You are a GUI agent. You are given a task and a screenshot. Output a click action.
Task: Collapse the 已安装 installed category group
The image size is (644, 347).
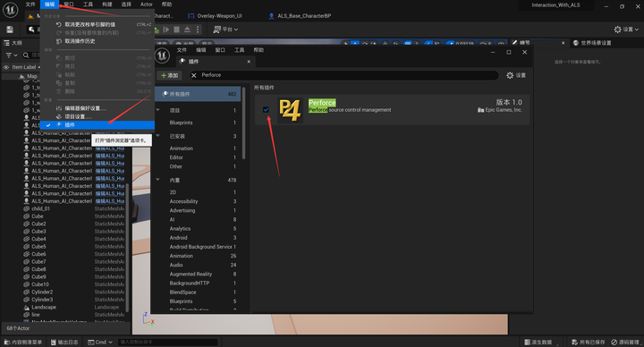point(158,136)
